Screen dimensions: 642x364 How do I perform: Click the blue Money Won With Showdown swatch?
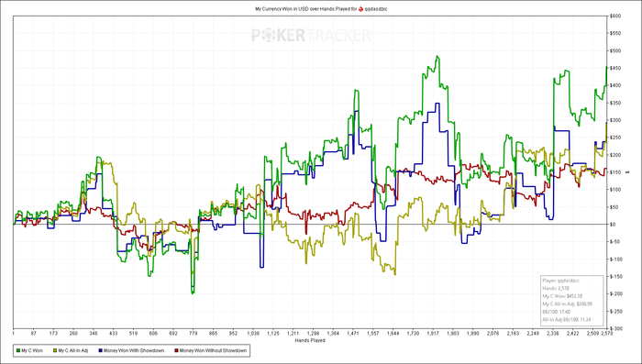(99, 350)
